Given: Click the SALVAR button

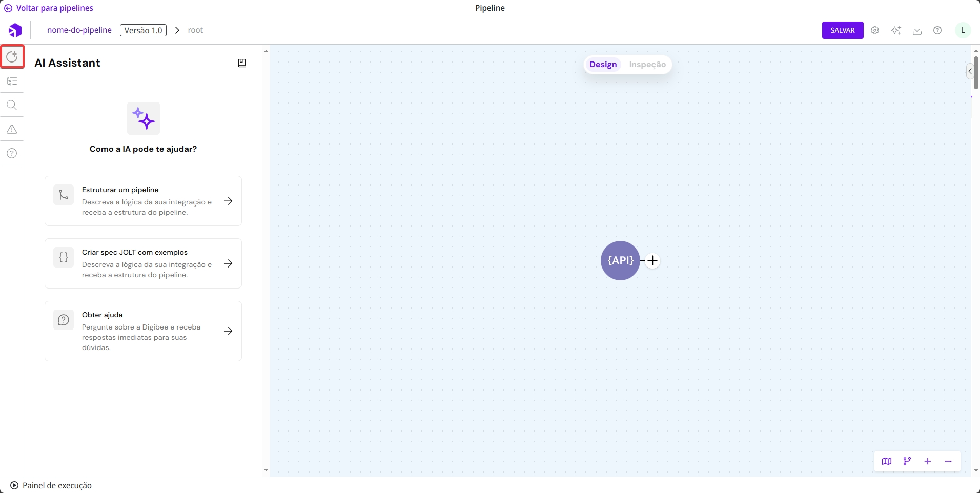Looking at the screenshot, I should (x=842, y=30).
